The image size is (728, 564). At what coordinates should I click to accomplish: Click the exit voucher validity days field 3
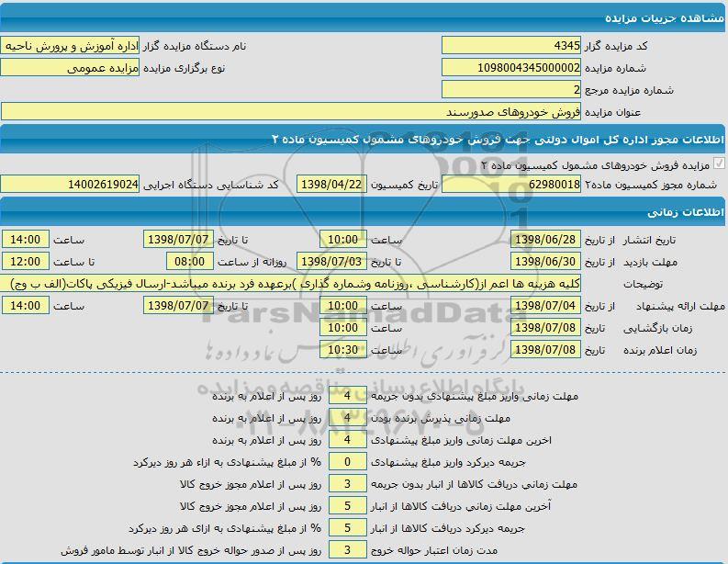click(x=347, y=549)
